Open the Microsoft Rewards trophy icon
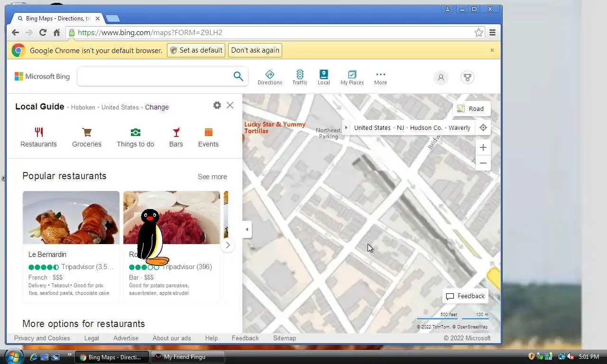Image resolution: width=607 pixels, height=364 pixels. tap(468, 77)
